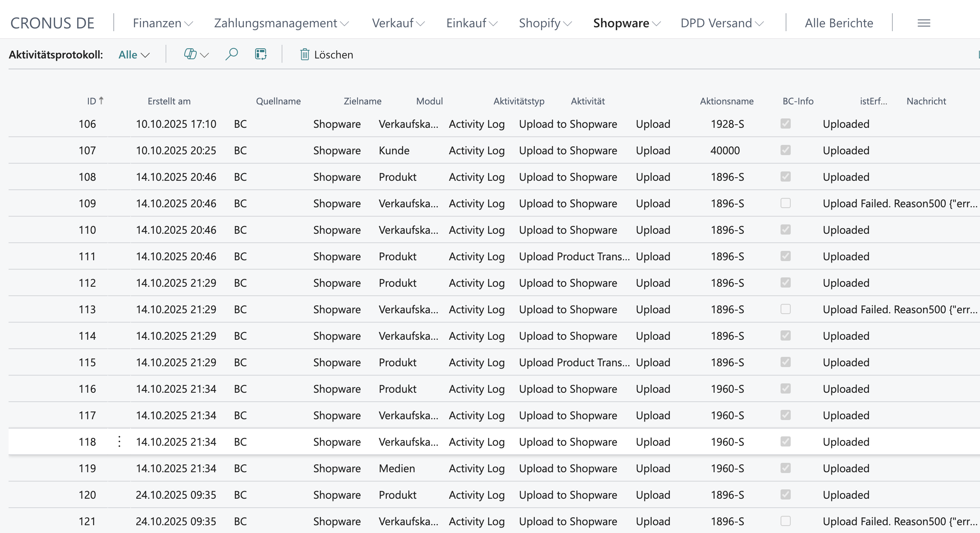Viewport: 980px width, 533px height.
Task: Click Upload action name in row 114
Action: coord(653,336)
